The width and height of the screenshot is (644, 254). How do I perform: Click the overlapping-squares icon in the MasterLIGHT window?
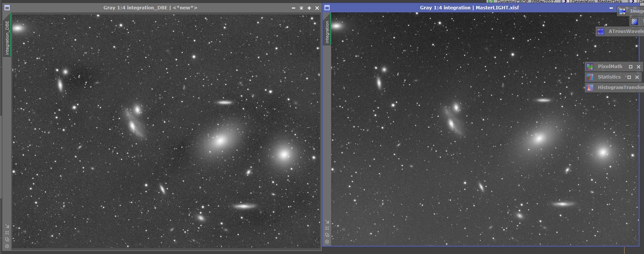pyautogui.click(x=327, y=235)
